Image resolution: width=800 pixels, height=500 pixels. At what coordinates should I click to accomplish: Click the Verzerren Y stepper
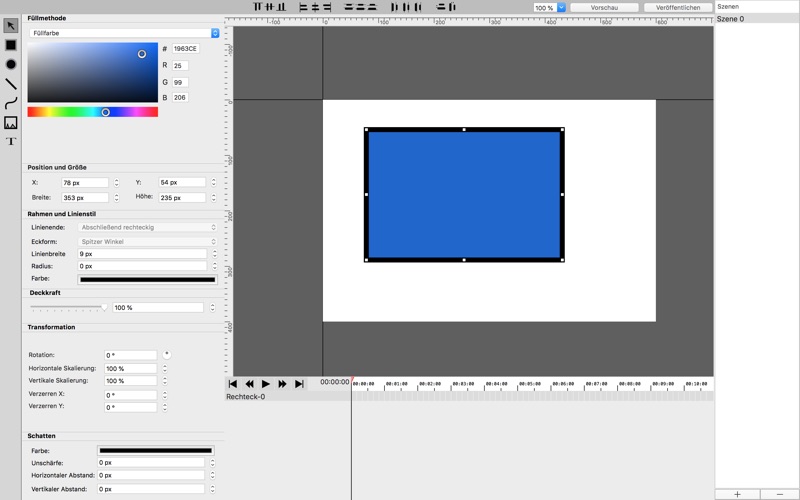coord(165,407)
